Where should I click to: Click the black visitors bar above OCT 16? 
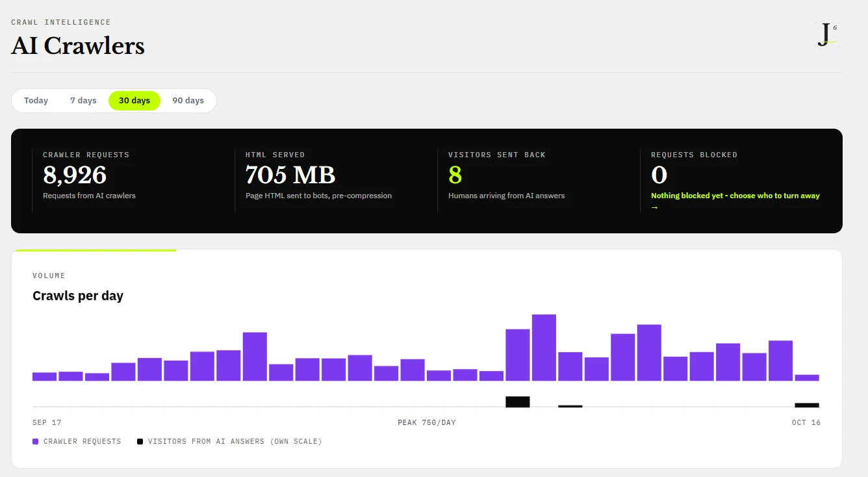807,405
